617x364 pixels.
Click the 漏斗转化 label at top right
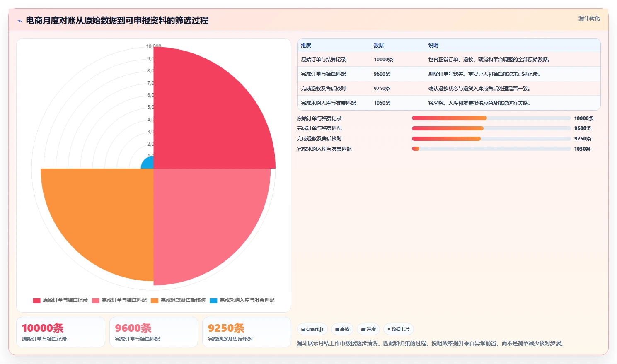tap(589, 18)
